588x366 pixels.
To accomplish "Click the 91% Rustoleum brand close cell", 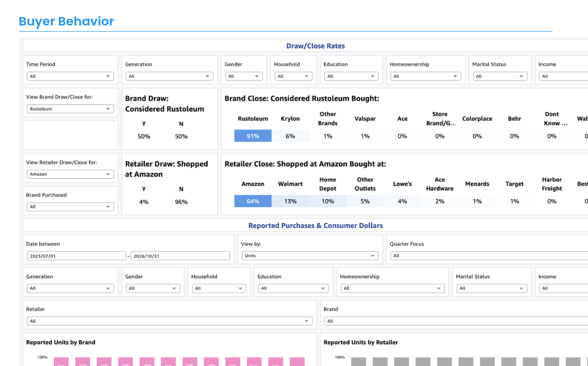I will coord(253,136).
